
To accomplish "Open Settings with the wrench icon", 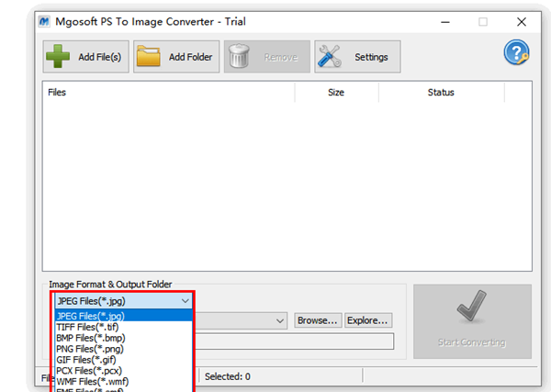I will [x=357, y=57].
